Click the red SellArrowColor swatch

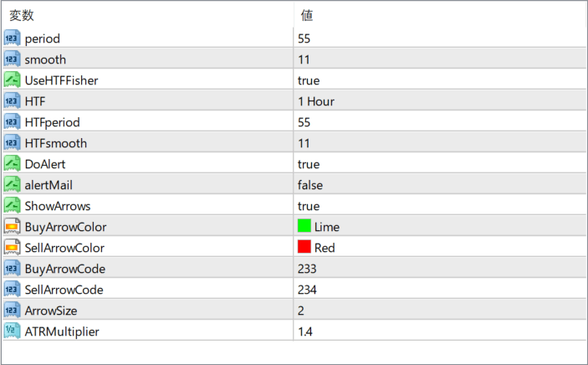point(304,247)
